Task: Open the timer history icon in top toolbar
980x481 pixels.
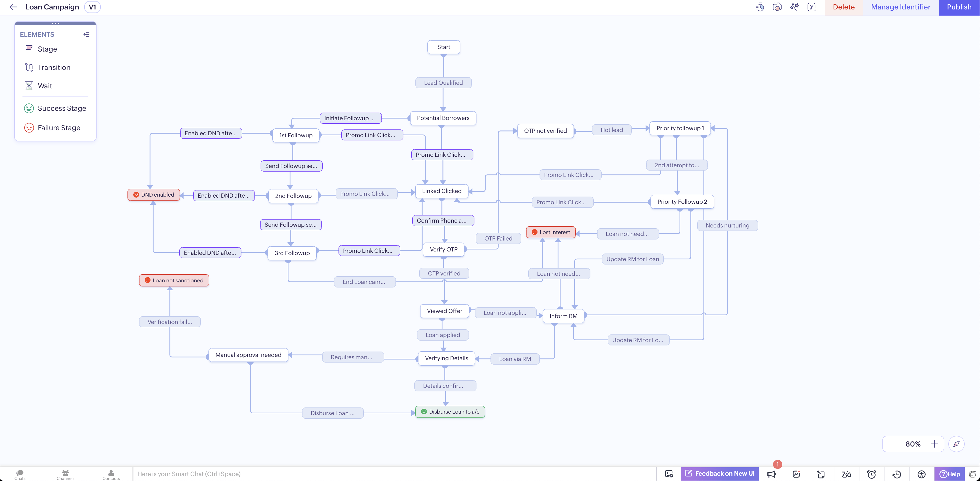Action: pyautogui.click(x=759, y=7)
